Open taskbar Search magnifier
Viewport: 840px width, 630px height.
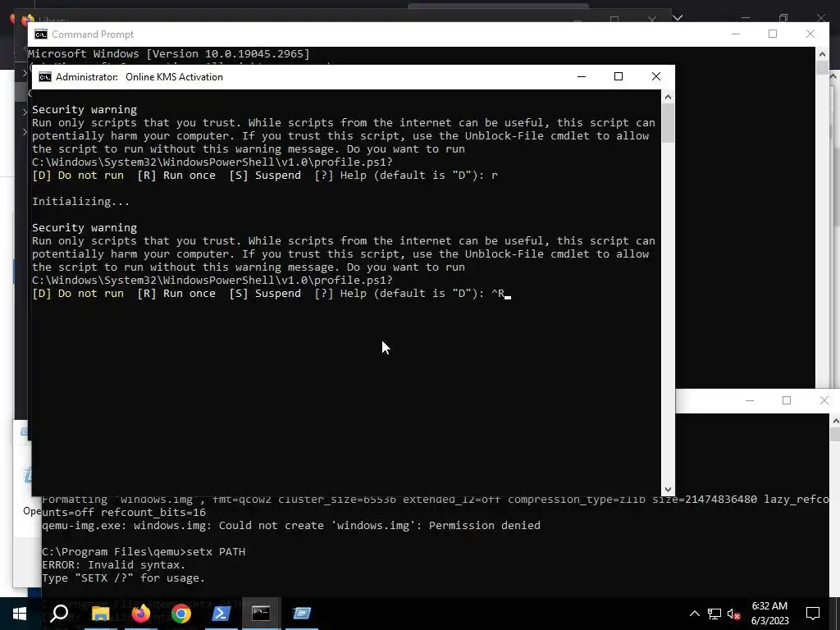[59, 614]
